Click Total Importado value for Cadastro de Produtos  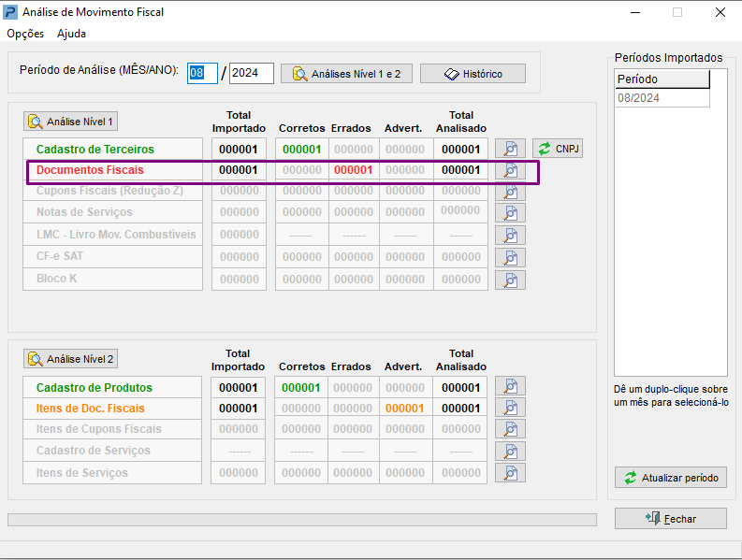(x=238, y=388)
